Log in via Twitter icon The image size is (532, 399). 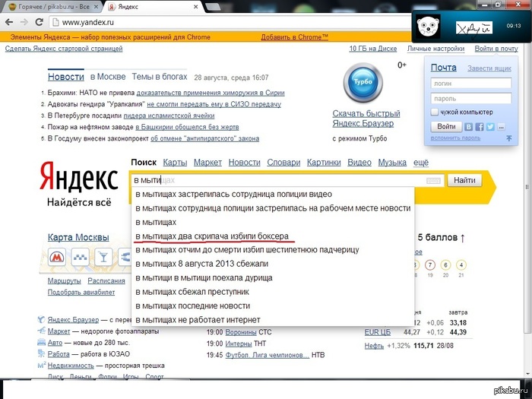click(490, 127)
